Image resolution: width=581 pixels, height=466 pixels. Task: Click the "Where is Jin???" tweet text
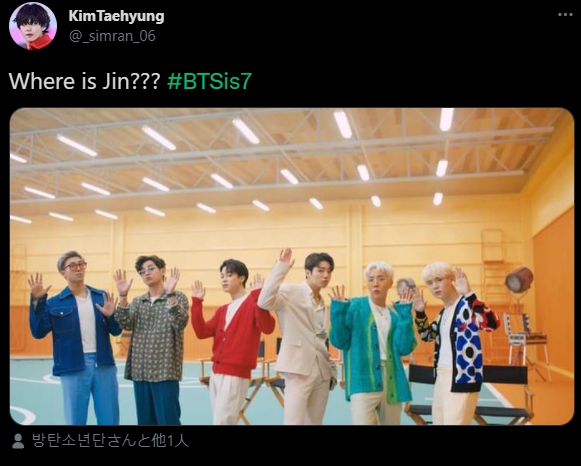click(84, 81)
